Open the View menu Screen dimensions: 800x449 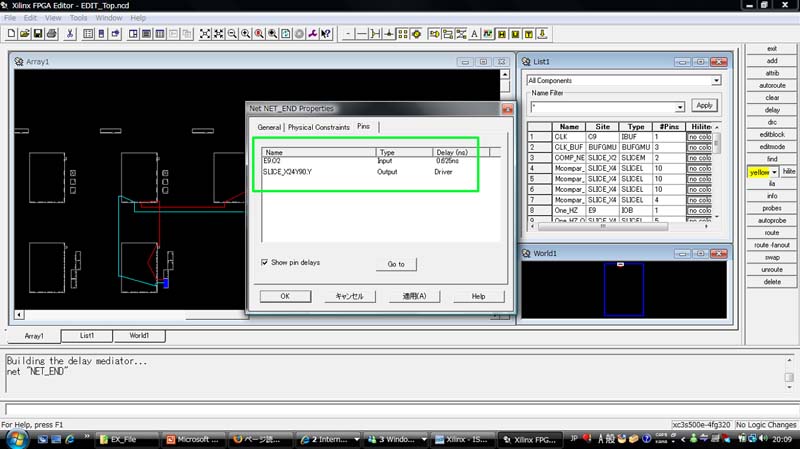53,18
